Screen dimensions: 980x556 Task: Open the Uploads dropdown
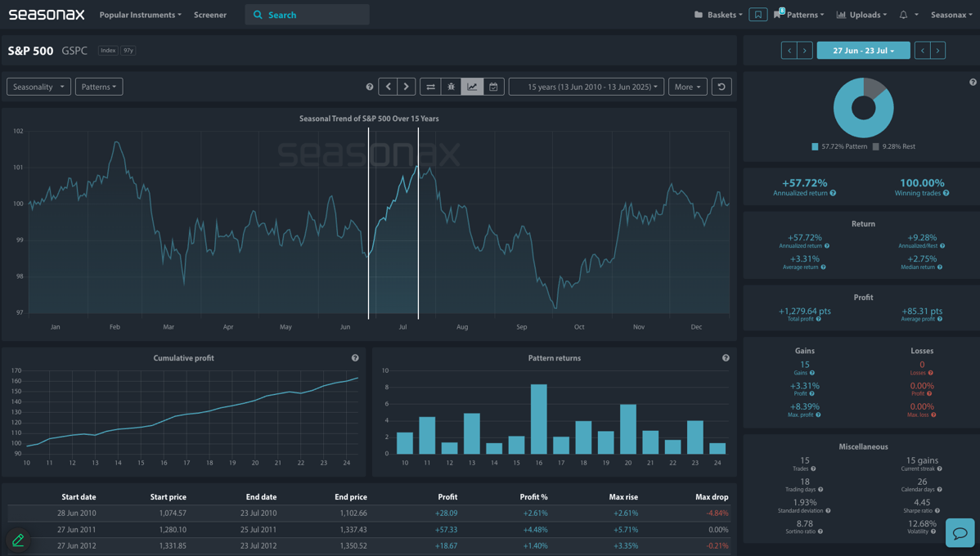coord(861,15)
